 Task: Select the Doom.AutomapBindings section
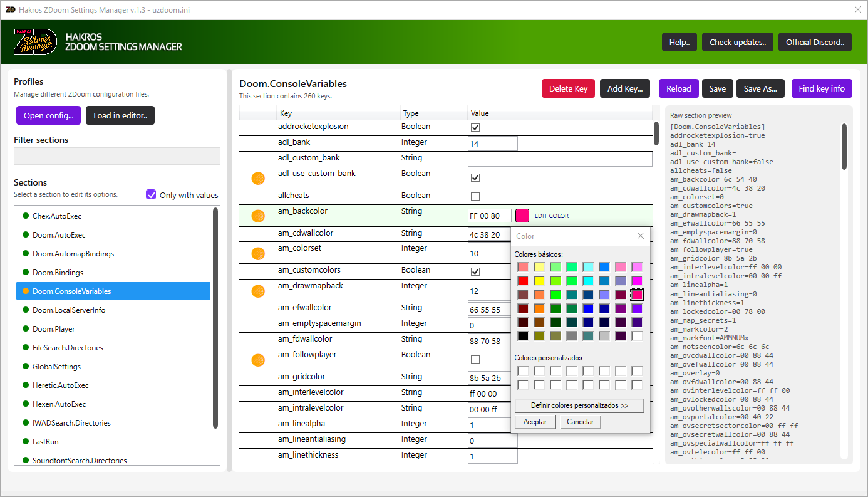[113, 254]
